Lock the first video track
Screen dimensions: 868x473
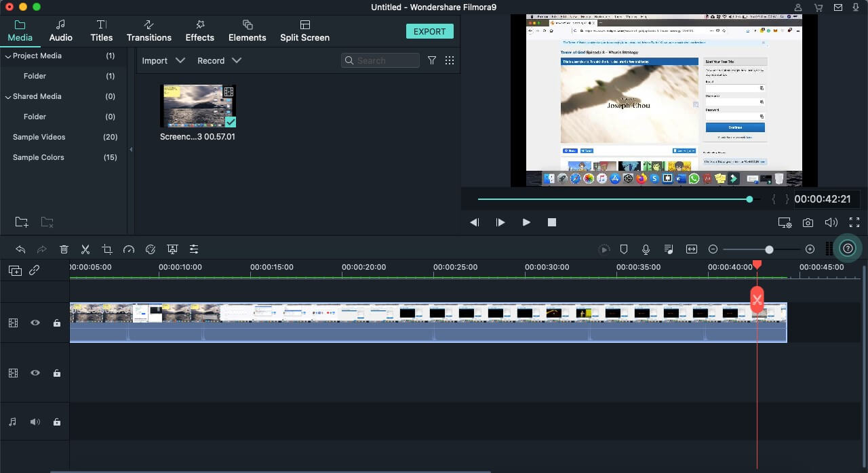point(57,323)
